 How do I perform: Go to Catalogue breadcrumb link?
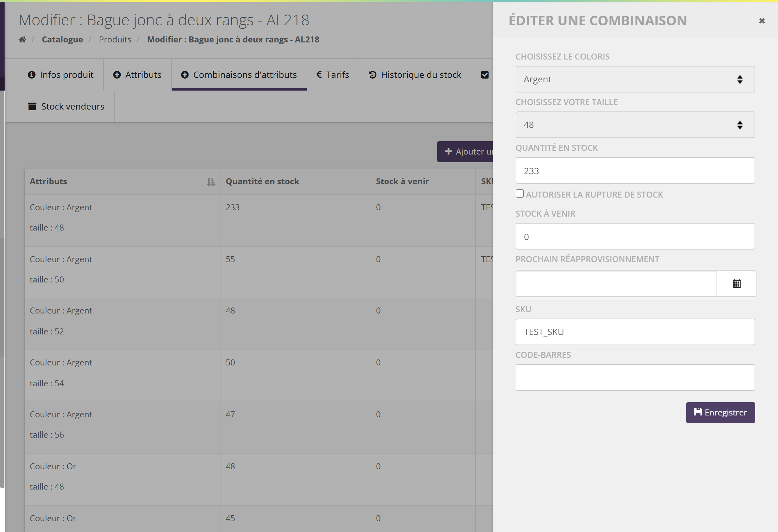62,40
